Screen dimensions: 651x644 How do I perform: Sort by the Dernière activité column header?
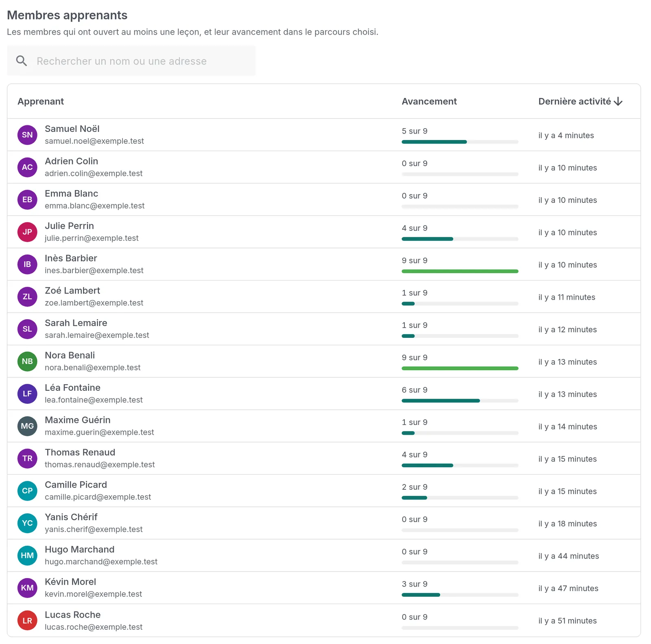click(x=580, y=101)
